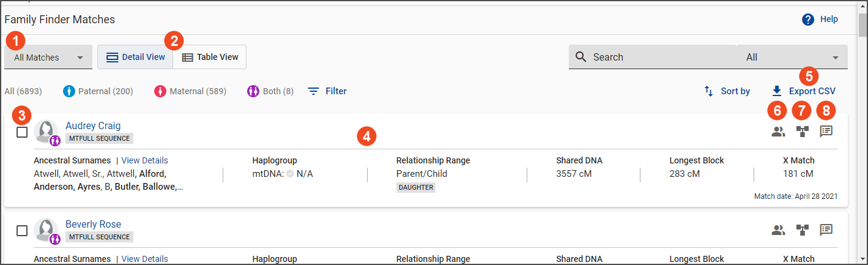Switch to Detail View
868x265 pixels.
pos(135,58)
